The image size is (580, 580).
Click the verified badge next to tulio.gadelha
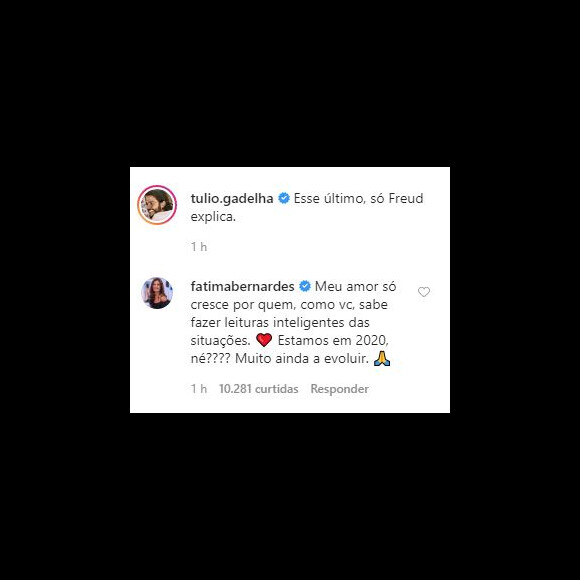pyautogui.click(x=284, y=198)
